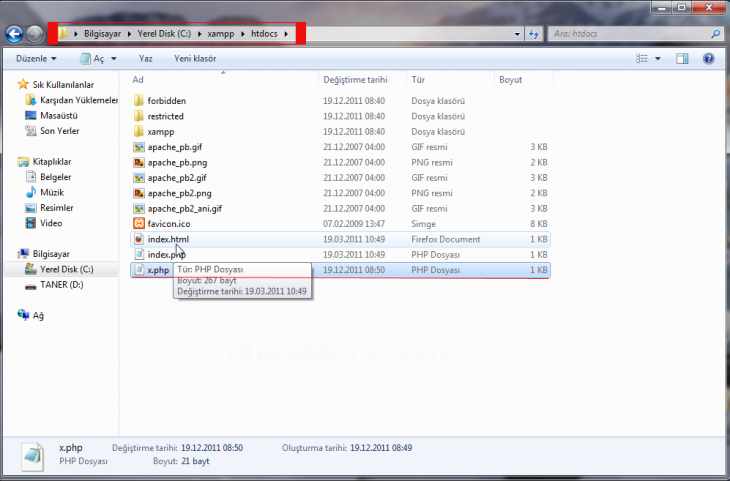Expand arrow after htdocs in breadcrumb
This screenshot has width=730, height=481.
coord(286,34)
